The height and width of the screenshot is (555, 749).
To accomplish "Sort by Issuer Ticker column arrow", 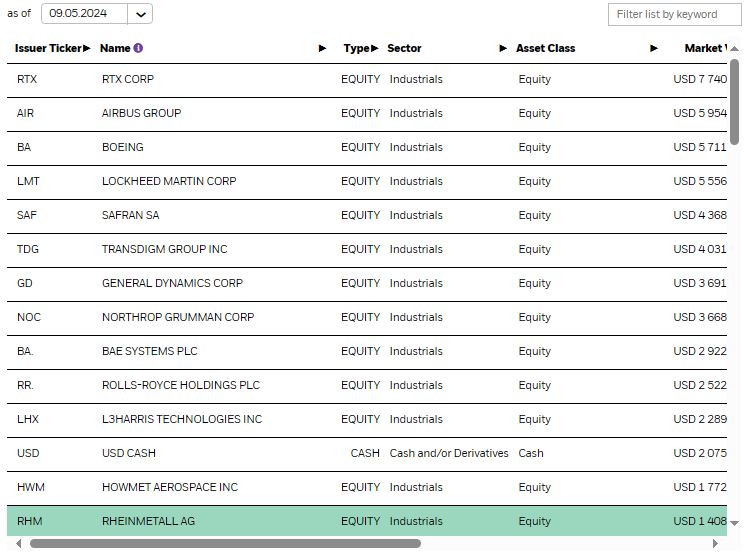I will [x=86, y=48].
